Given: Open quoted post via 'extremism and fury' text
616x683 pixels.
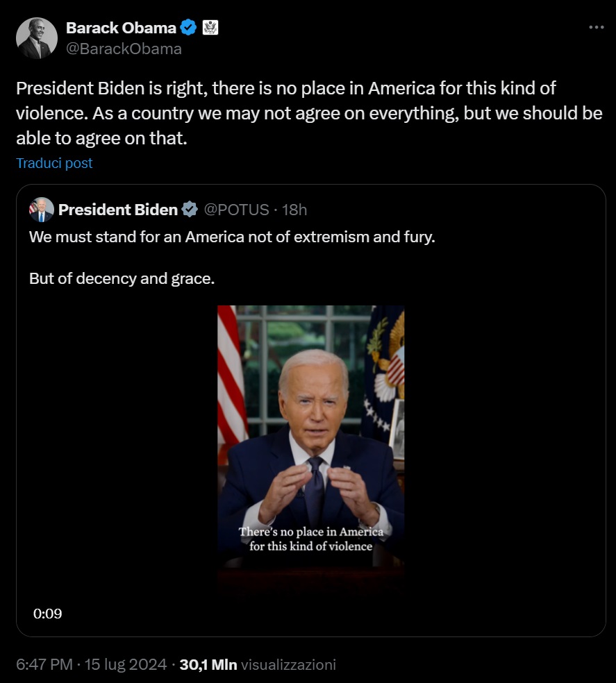Looking at the screenshot, I should coord(231,237).
